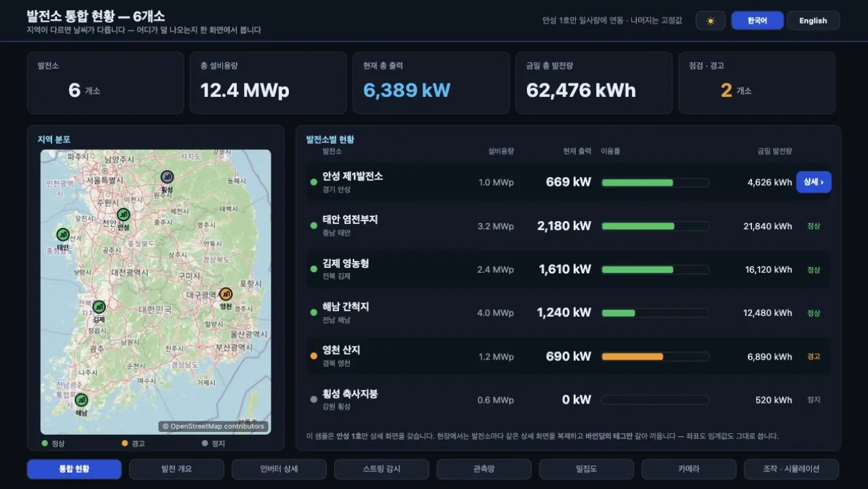Switch to the 카메라 tab
868x489 pixels.
point(689,469)
